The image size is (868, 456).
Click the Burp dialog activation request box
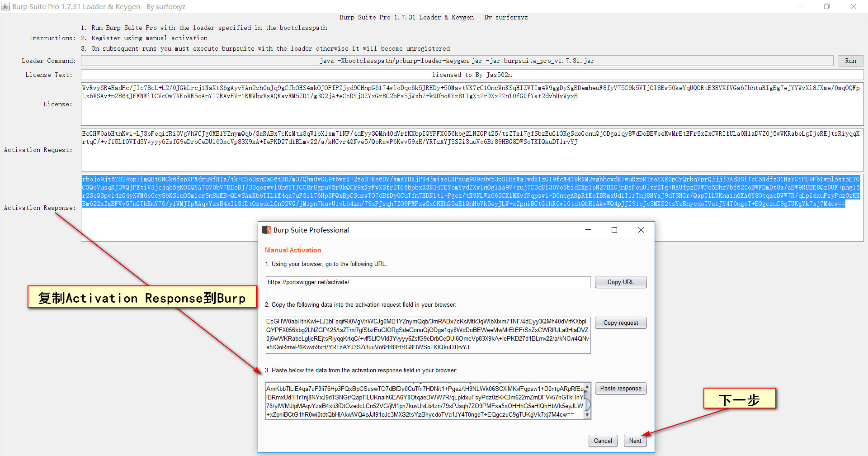click(428, 335)
